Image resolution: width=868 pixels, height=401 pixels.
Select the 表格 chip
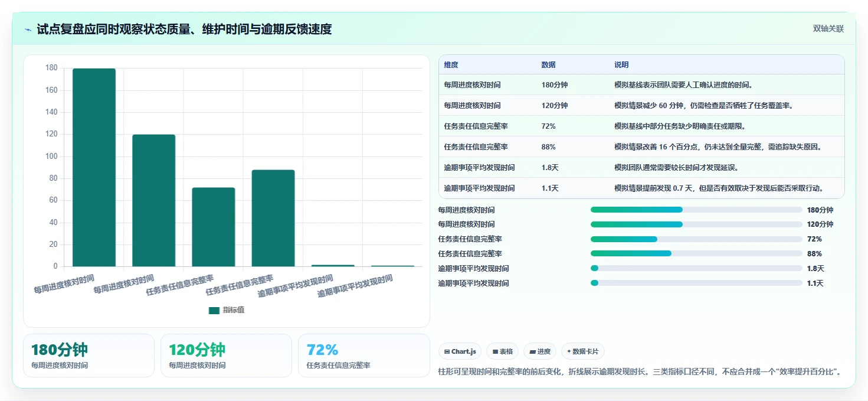pyautogui.click(x=502, y=351)
